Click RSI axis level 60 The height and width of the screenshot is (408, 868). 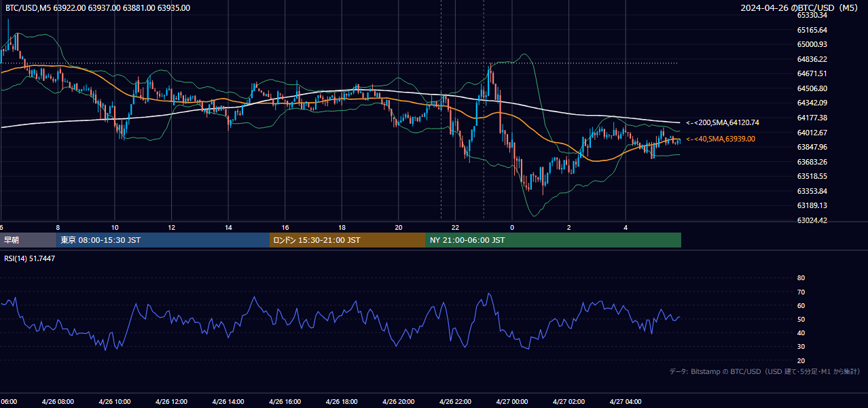coord(801,305)
